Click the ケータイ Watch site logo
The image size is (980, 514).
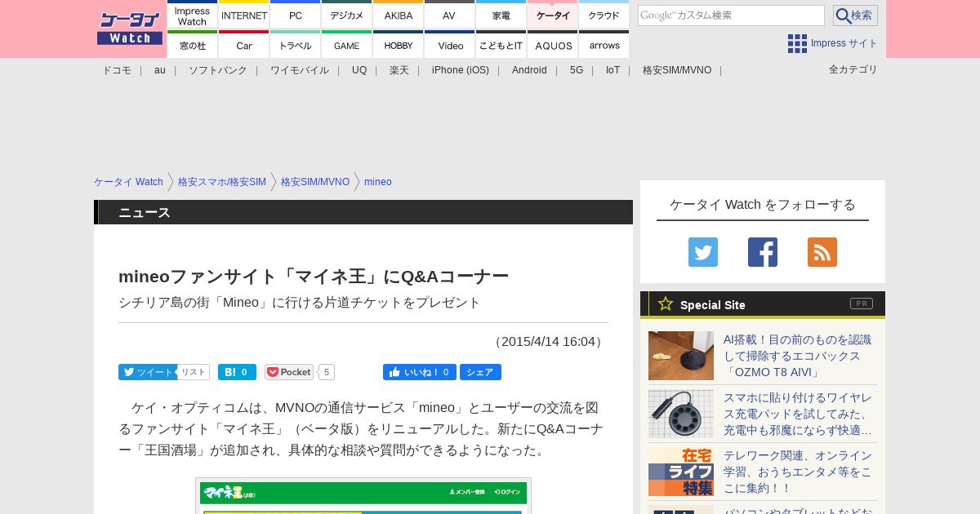click(x=130, y=28)
